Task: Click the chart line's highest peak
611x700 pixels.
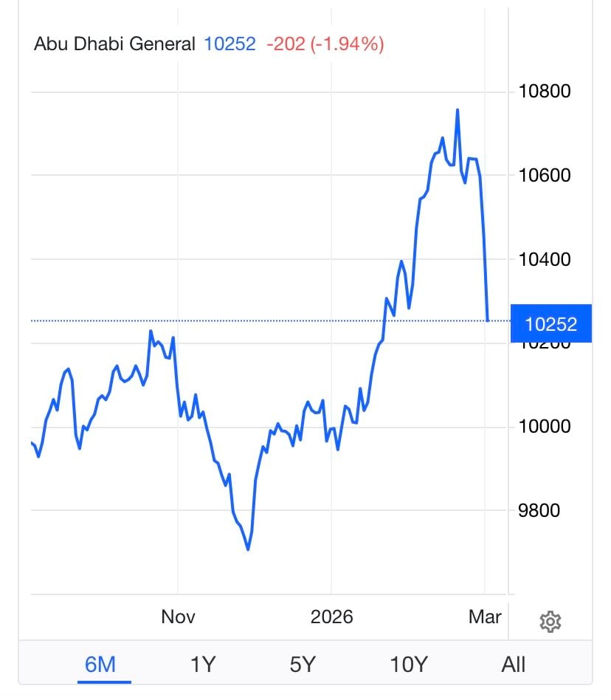Action: click(x=458, y=109)
